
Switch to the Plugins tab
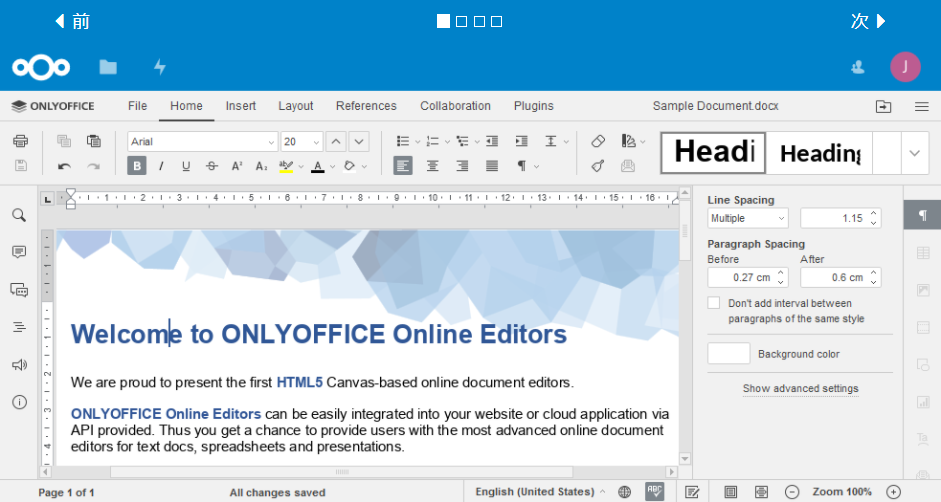[x=534, y=106]
